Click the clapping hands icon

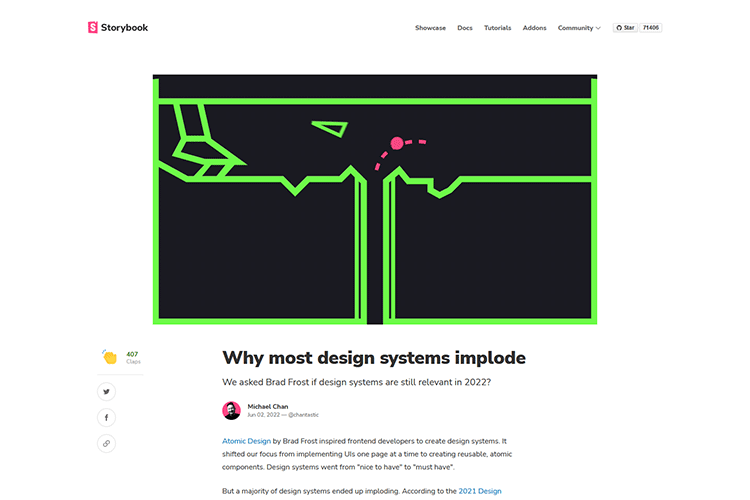tap(110, 357)
